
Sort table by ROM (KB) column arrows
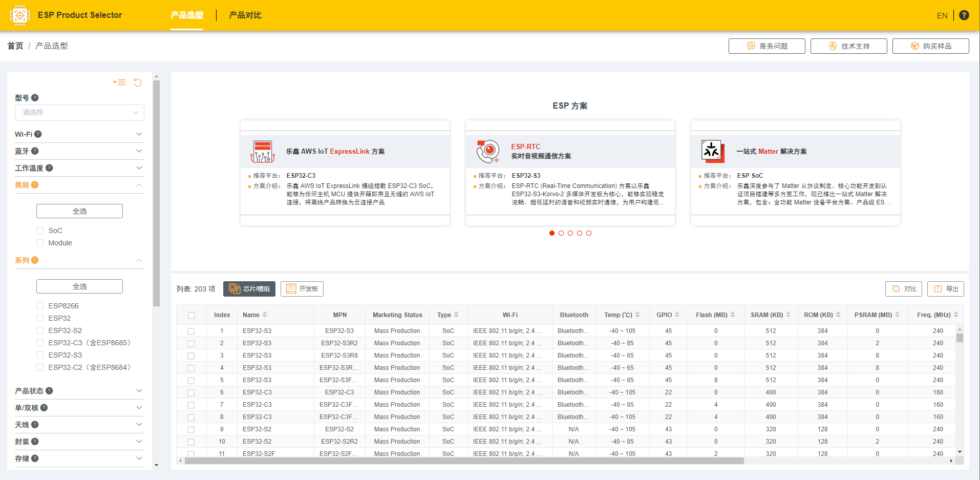838,315
